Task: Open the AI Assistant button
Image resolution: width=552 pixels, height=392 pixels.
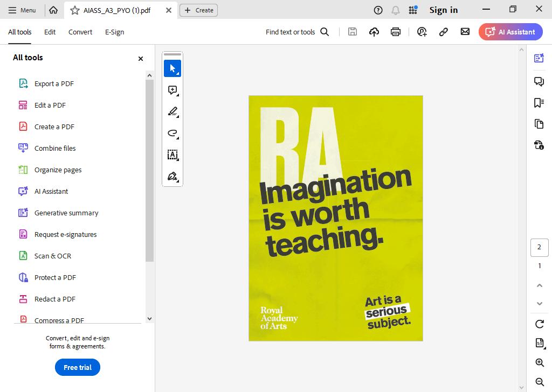Action: point(510,32)
